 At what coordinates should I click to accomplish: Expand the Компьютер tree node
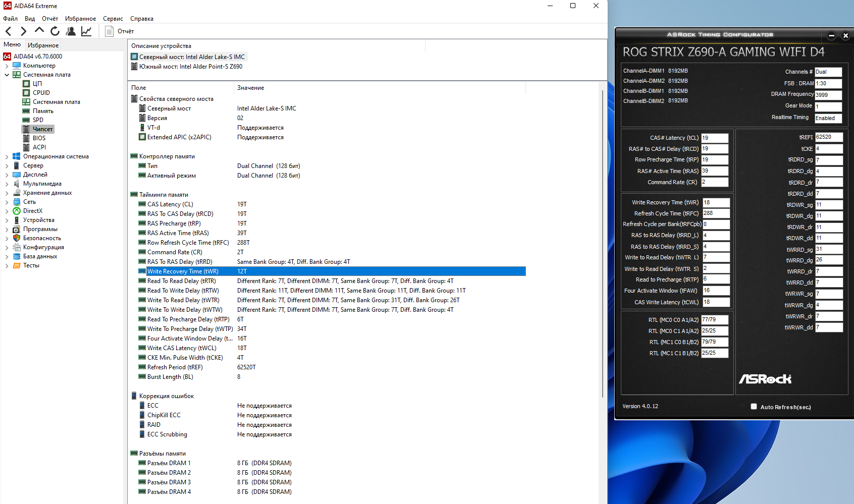[x=7, y=66]
